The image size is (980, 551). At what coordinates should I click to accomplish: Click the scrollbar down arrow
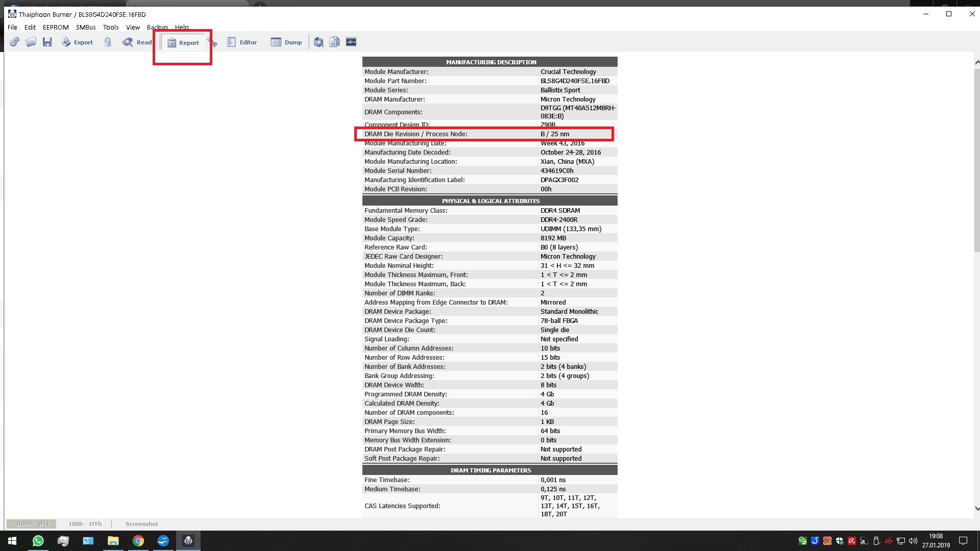coord(977,509)
